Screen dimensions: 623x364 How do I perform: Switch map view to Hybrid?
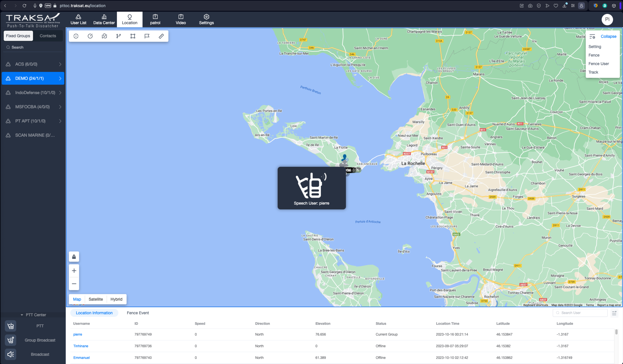point(116,299)
